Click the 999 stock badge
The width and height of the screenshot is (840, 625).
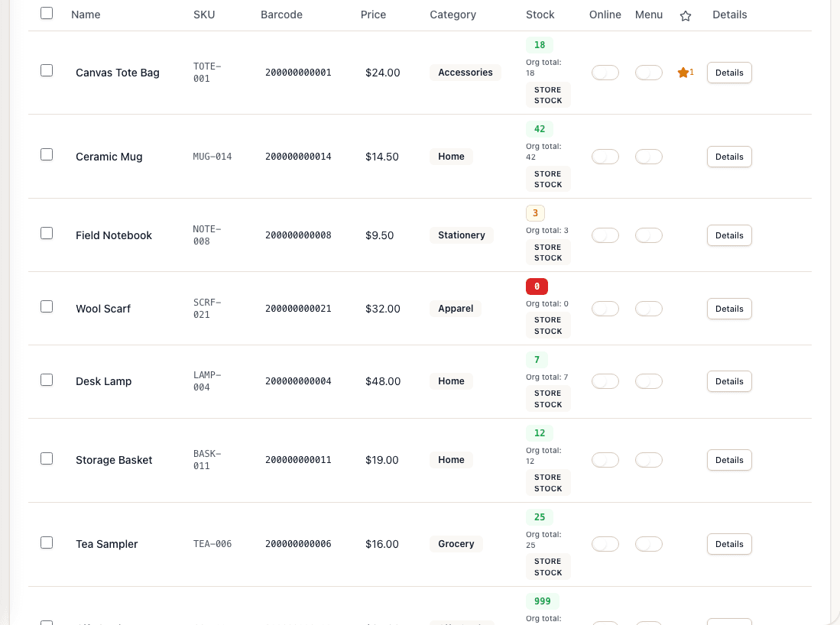542,601
